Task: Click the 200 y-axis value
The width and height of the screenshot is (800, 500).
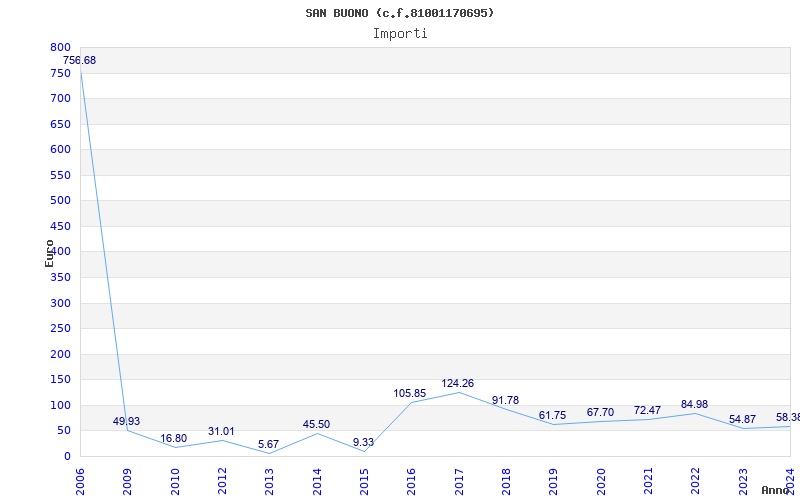Action: pos(60,354)
